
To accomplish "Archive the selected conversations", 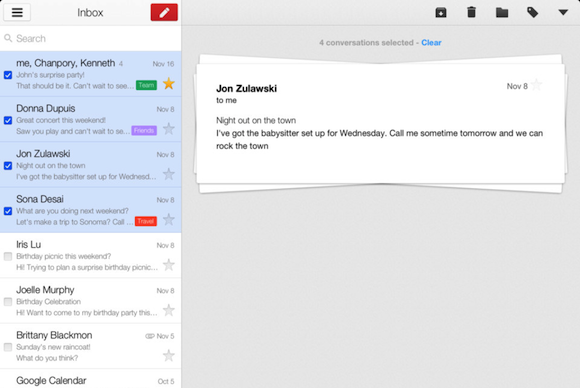I will [441, 13].
